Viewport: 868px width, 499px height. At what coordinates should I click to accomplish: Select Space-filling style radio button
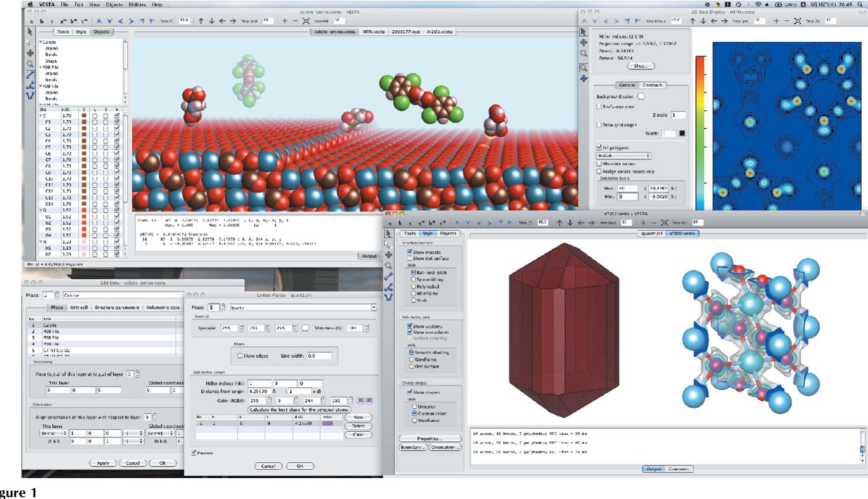414,279
